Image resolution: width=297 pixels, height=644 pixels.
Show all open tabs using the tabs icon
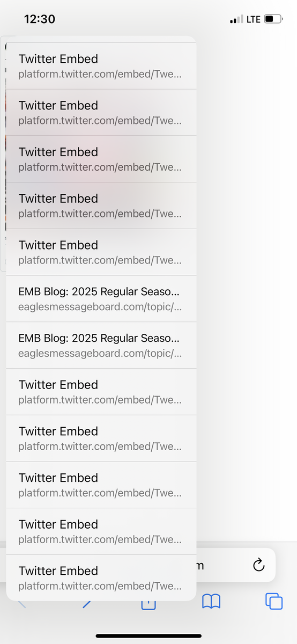pos(274,601)
